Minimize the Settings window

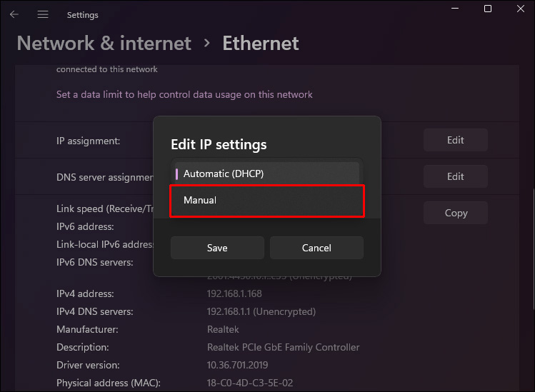point(455,9)
